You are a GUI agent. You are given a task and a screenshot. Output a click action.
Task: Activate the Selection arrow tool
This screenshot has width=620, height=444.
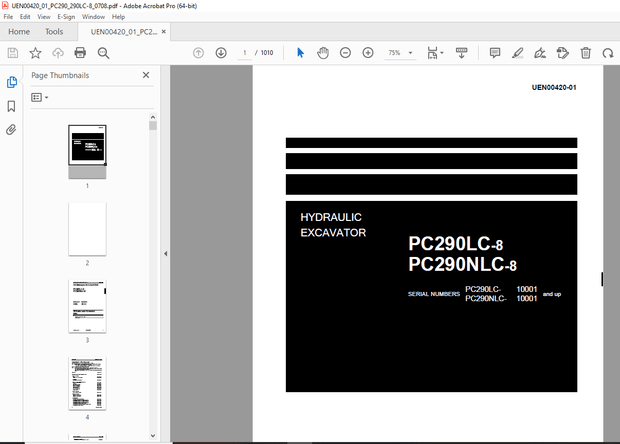301,53
